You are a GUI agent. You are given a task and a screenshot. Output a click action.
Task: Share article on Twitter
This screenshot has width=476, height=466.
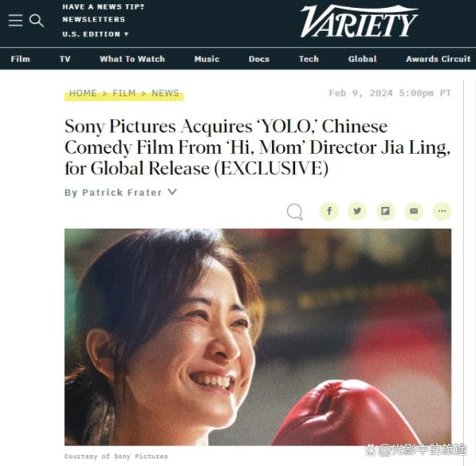coord(357,211)
